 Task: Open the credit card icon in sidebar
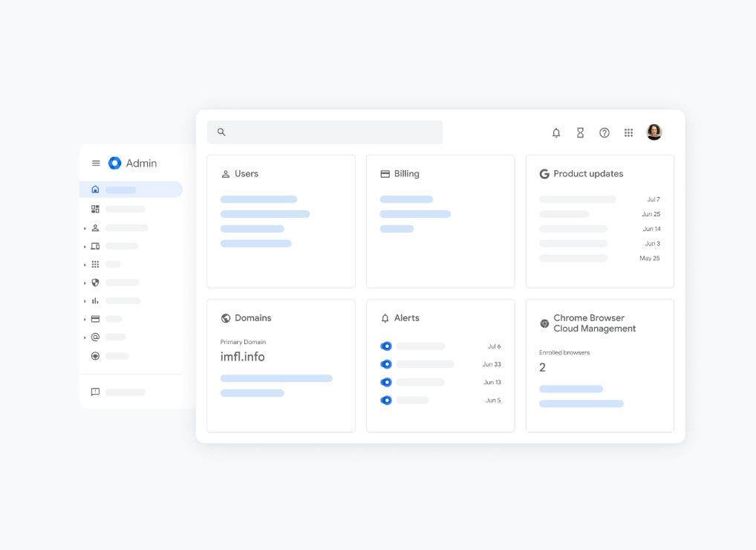pos(96,319)
